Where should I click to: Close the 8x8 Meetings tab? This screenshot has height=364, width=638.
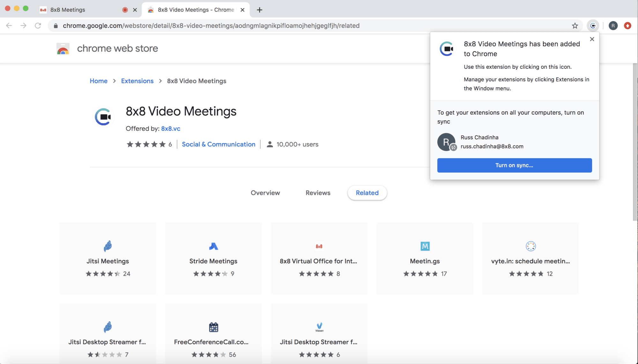pyautogui.click(x=135, y=10)
